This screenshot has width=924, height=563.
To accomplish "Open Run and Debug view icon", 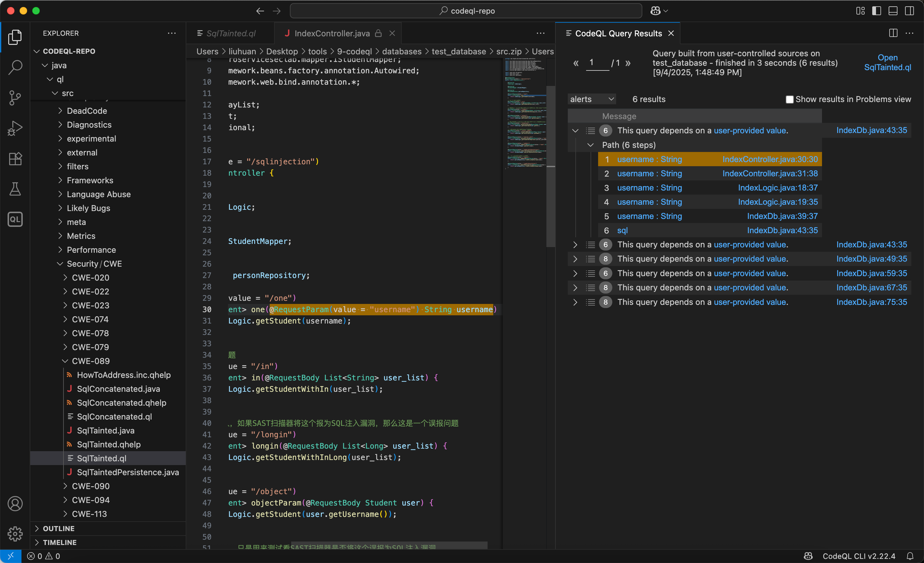I will tap(15, 128).
